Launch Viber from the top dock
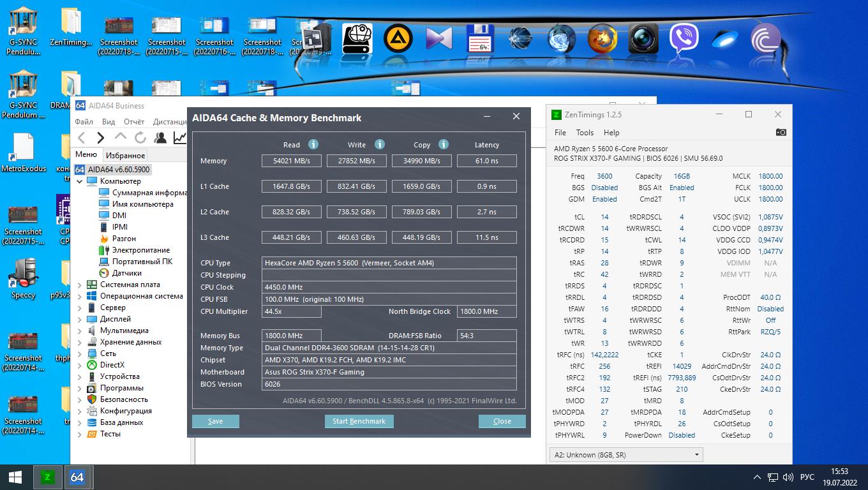Viewport: 868px width, 490px height. pyautogui.click(x=684, y=39)
